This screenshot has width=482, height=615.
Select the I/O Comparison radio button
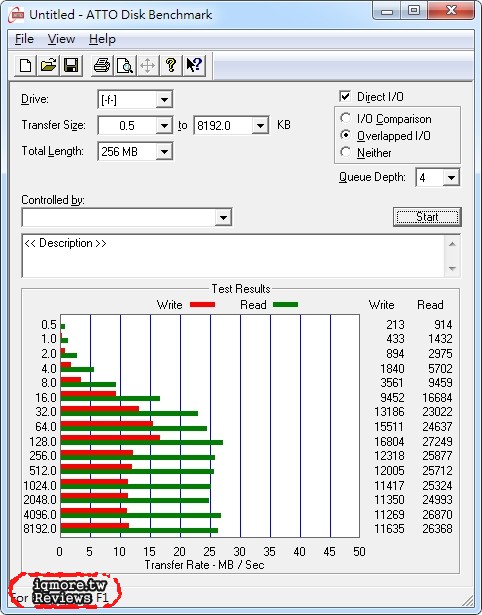click(346, 118)
